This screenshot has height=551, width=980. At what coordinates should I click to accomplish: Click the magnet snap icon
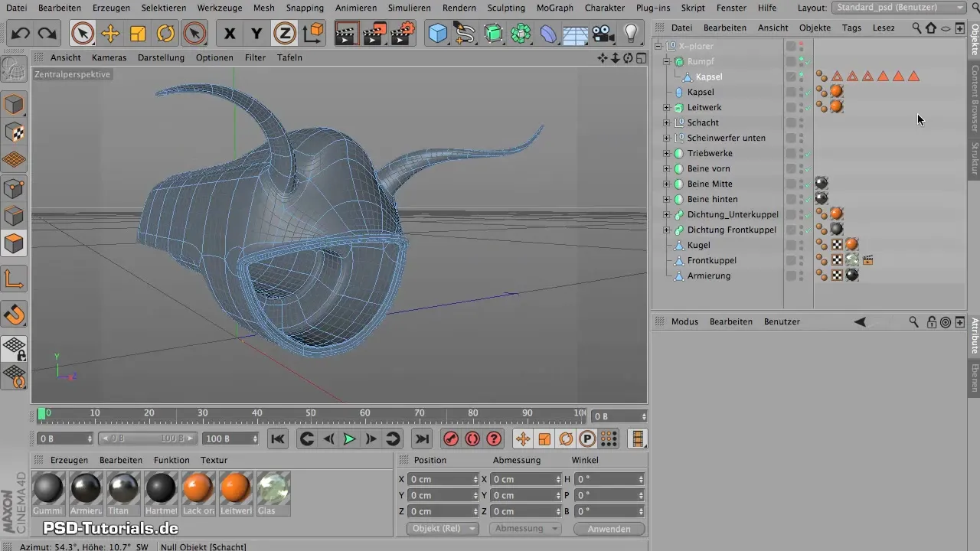pos(15,314)
